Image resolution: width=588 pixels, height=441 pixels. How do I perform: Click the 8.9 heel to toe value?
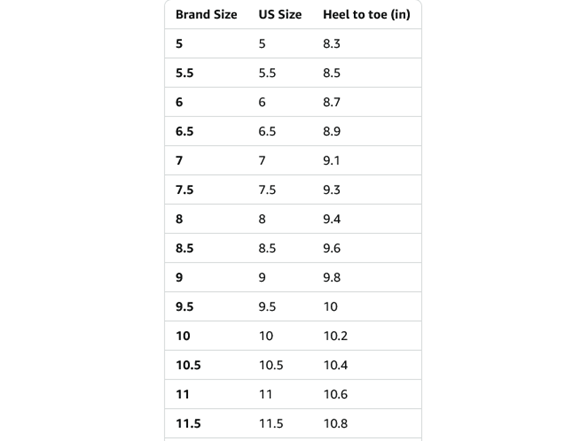point(332,132)
